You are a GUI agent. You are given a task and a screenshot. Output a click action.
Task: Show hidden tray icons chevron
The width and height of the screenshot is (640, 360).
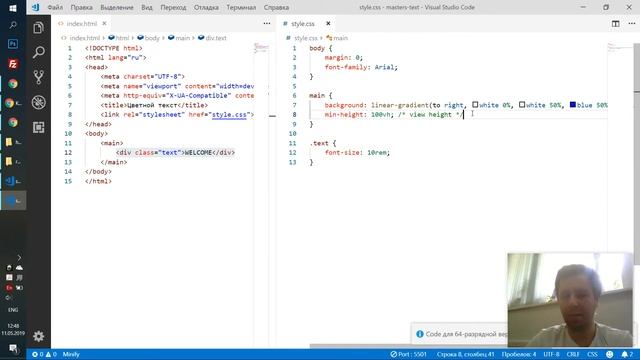[19, 258]
